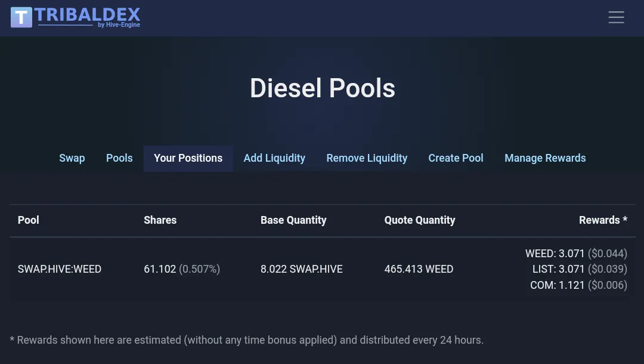
Task: Click the TRIBALDEX wordmark logo
Action: [x=88, y=17]
